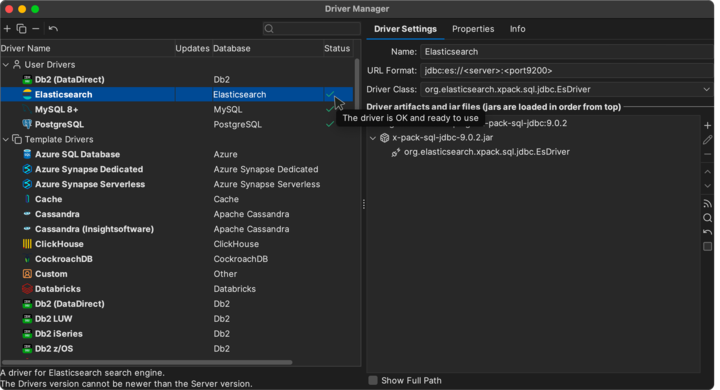Select the Azure Synapse Serverless driver
This screenshot has height=390, width=720.
click(x=177, y=184)
